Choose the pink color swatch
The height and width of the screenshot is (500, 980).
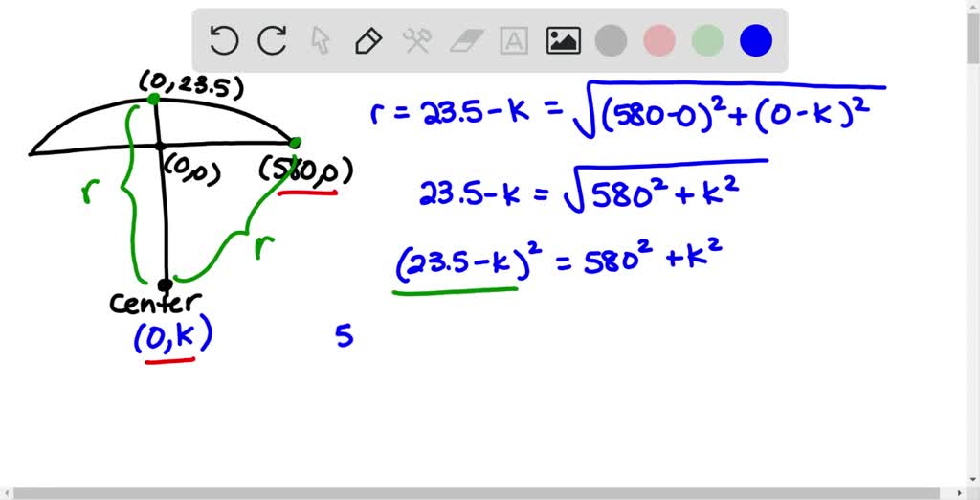(659, 40)
